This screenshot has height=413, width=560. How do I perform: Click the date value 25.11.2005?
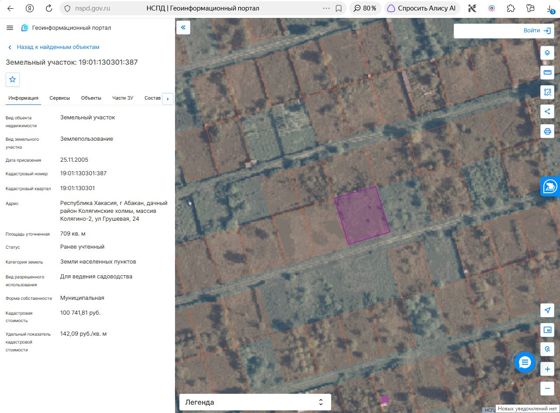[x=74, y=160]
